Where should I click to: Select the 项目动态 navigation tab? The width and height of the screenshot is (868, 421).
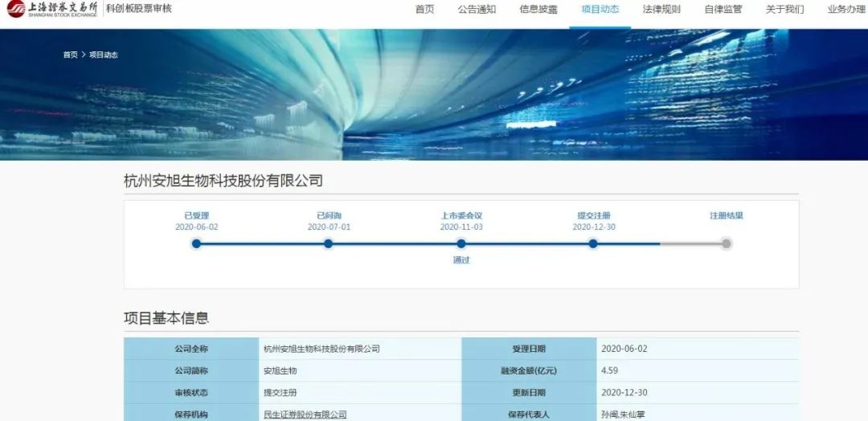(600, 10)
